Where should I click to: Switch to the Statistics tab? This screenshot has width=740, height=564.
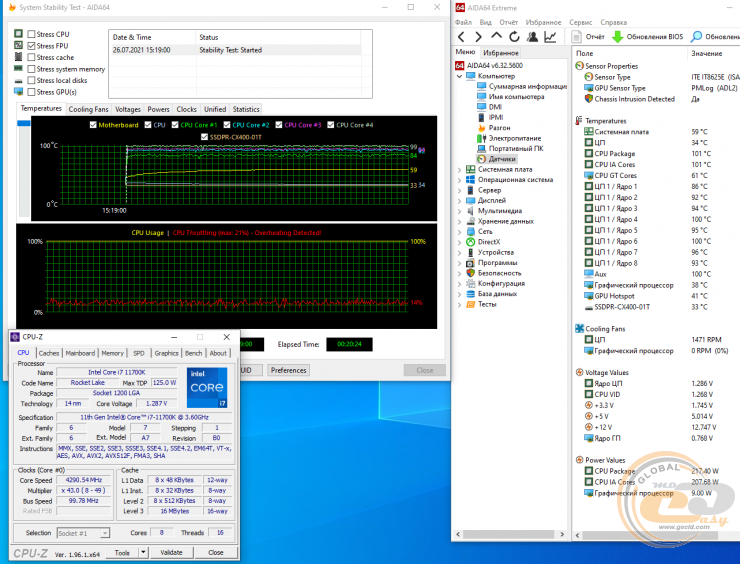click(246, 109)
